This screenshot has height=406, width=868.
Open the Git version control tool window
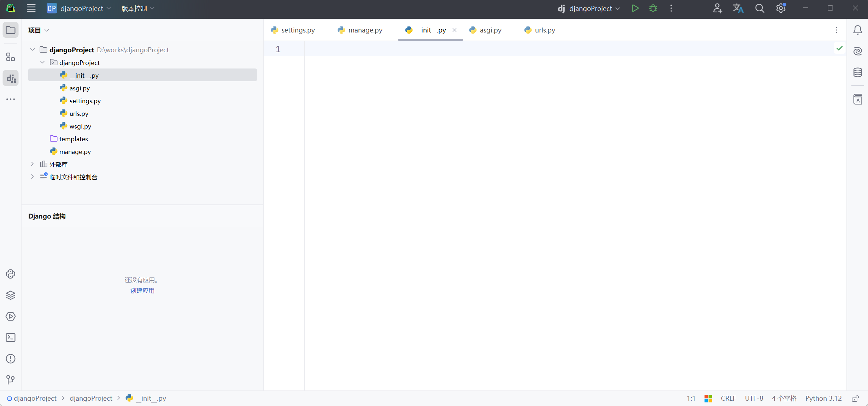(11, 380)
